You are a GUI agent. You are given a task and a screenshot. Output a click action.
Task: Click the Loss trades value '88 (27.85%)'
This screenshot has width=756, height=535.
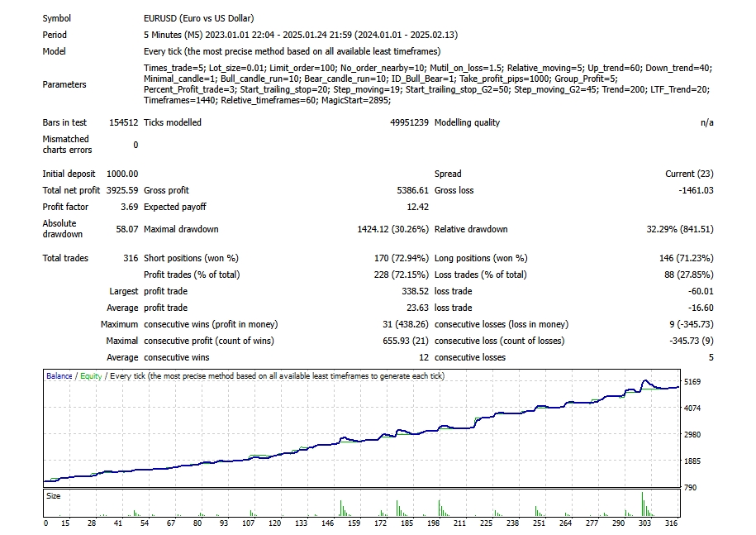688,275
